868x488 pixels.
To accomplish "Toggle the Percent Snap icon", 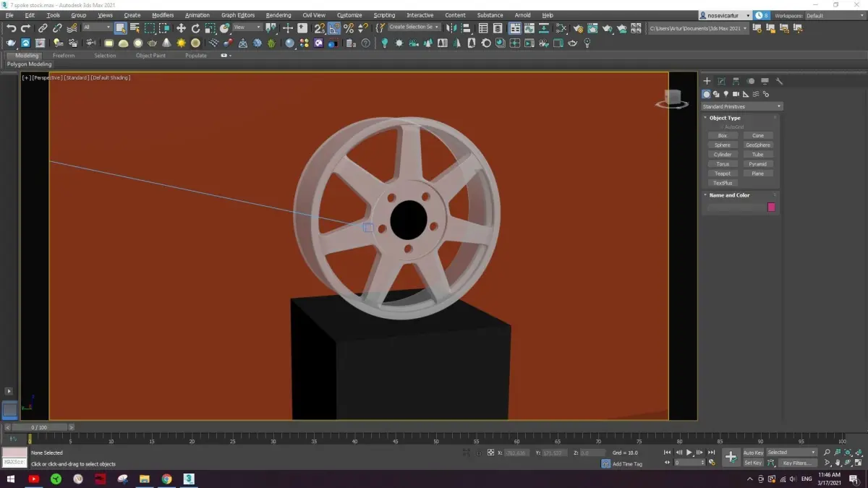I will 349,28.
